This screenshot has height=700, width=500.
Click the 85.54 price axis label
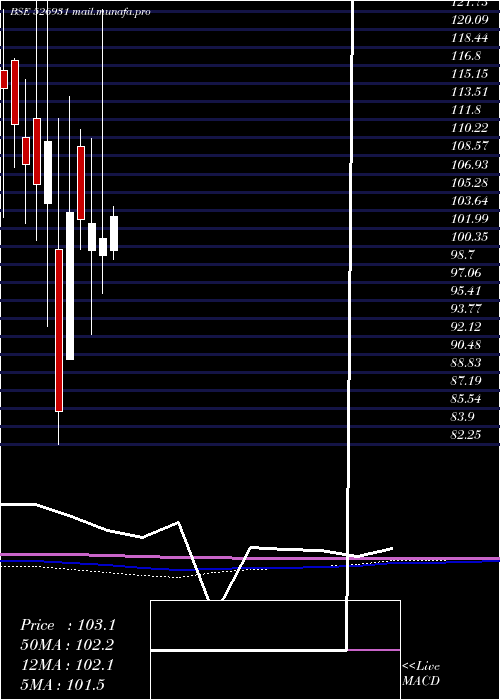466,399
